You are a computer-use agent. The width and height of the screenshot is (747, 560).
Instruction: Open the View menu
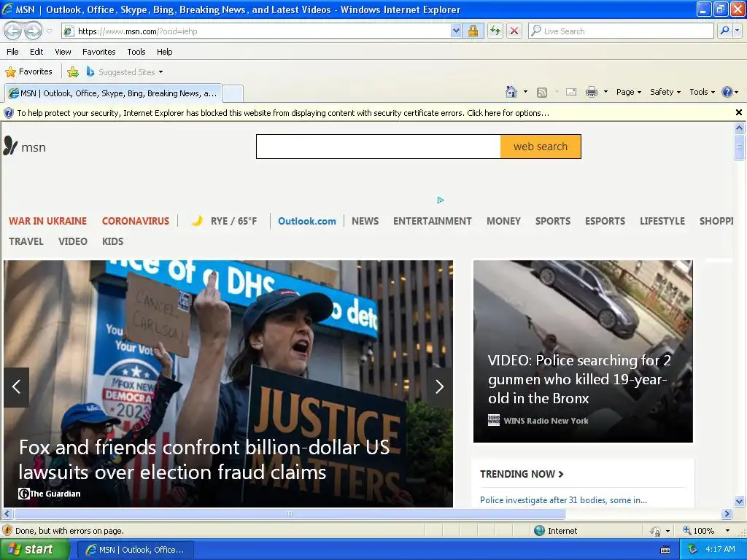point(63,52)
